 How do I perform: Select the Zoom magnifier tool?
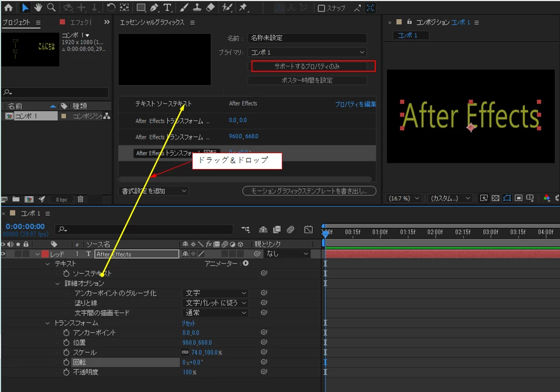click(x=51, y=7)
